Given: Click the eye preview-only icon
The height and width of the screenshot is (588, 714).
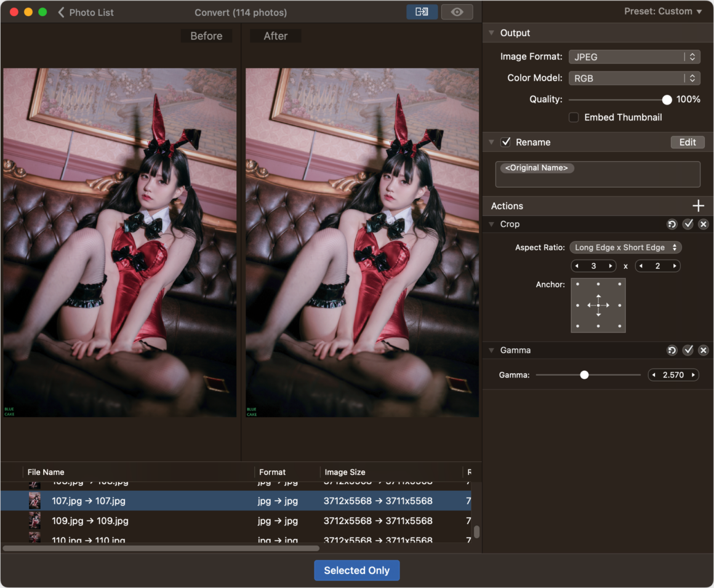Looking at the screenshot, I should 457,12.
